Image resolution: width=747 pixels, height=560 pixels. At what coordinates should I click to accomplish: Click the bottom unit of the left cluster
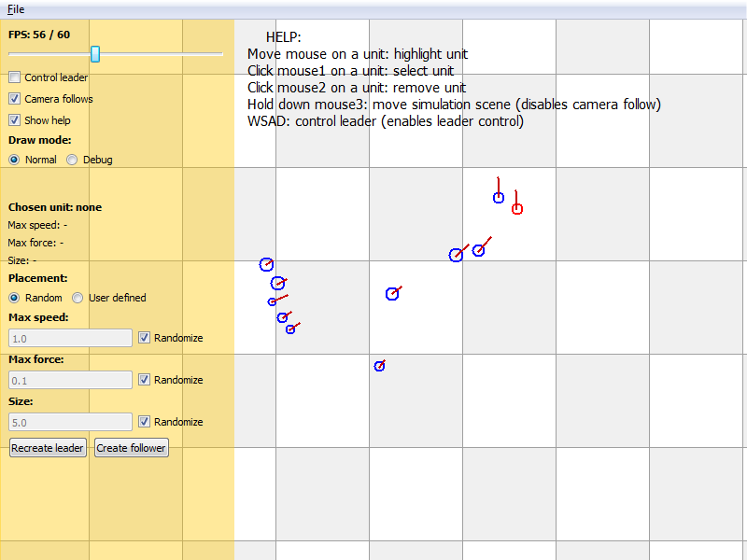(x=290, y=329)
